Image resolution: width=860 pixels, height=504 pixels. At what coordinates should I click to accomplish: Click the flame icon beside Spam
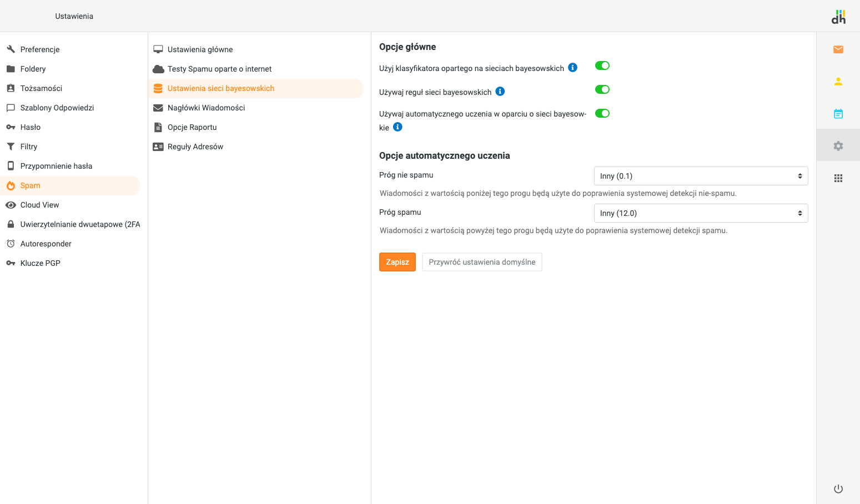pyautogui.click(x=11, y=185)
